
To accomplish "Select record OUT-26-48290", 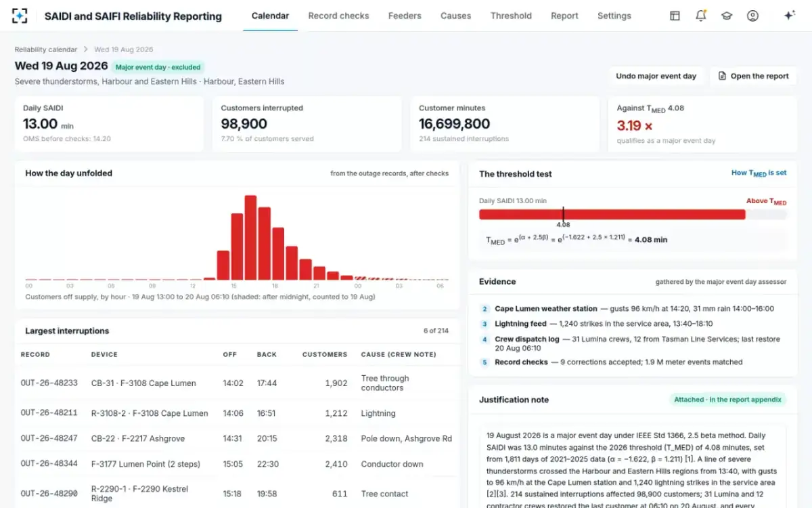I will [x=49, y=493].
